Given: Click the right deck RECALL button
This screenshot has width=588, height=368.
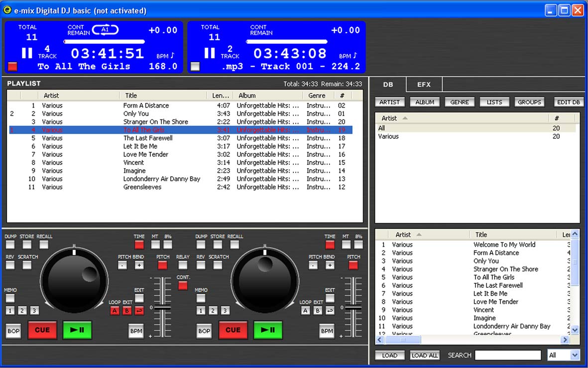Looking at the screenshot, I should pos(235,245).
